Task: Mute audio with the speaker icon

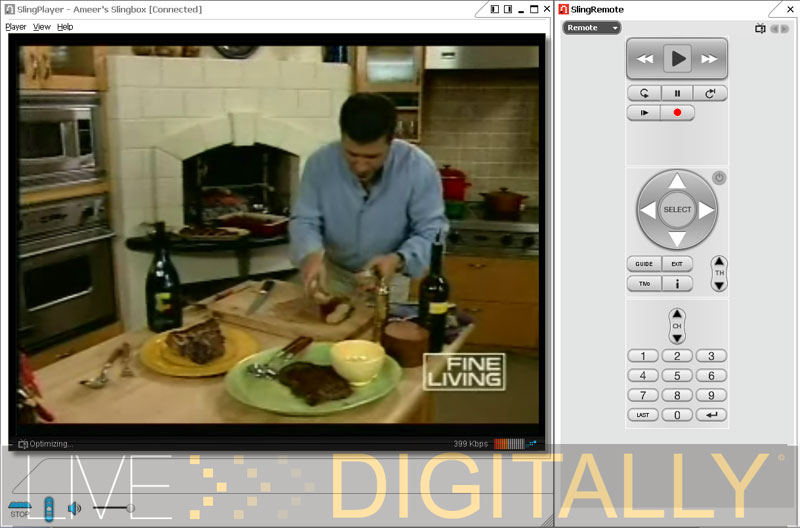Action: [74, 508]
